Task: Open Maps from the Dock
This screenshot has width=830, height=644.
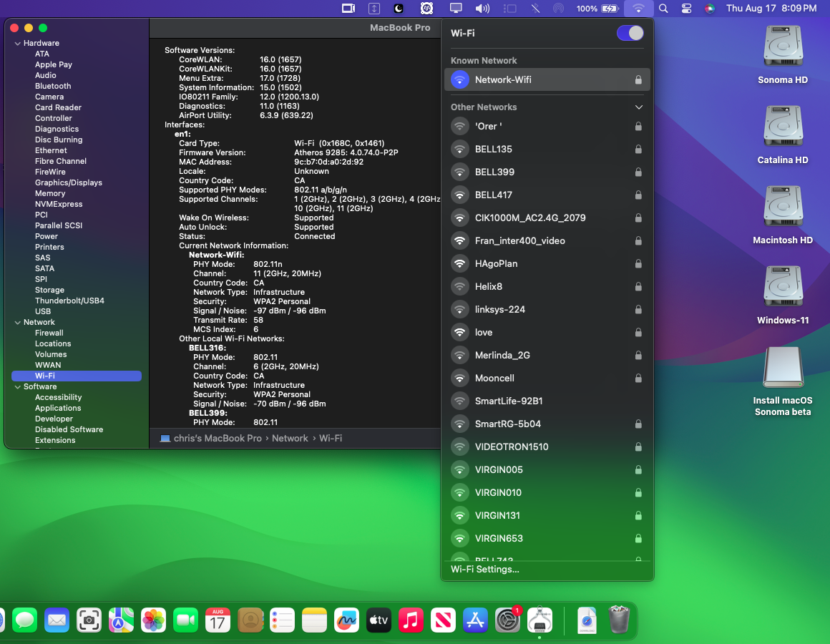Action: point(121,620)
